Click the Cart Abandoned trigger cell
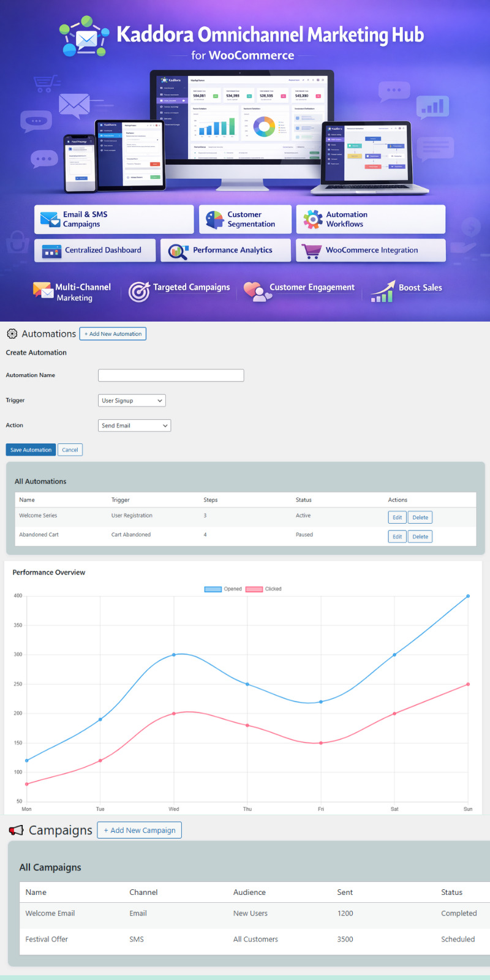Image resolution: width=490 pixels, height=980 pixels. coord(131,535)
